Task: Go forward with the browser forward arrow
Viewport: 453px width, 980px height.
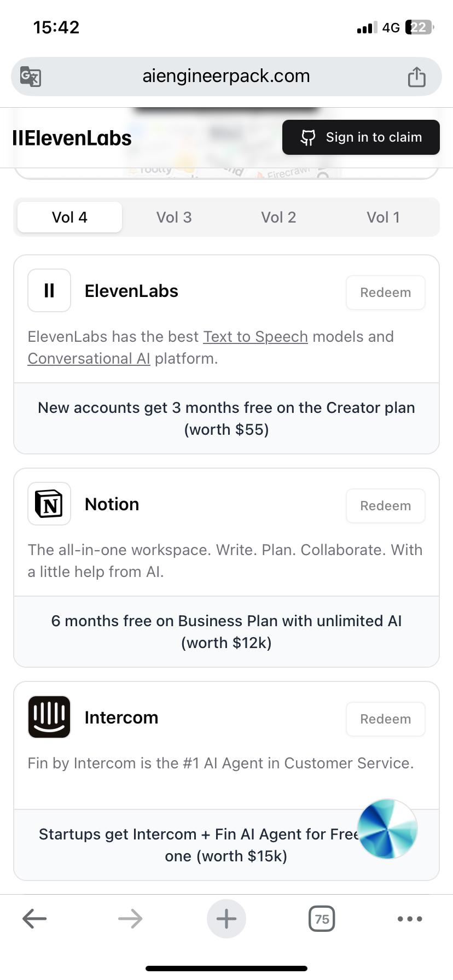Action: click(130, 919)
